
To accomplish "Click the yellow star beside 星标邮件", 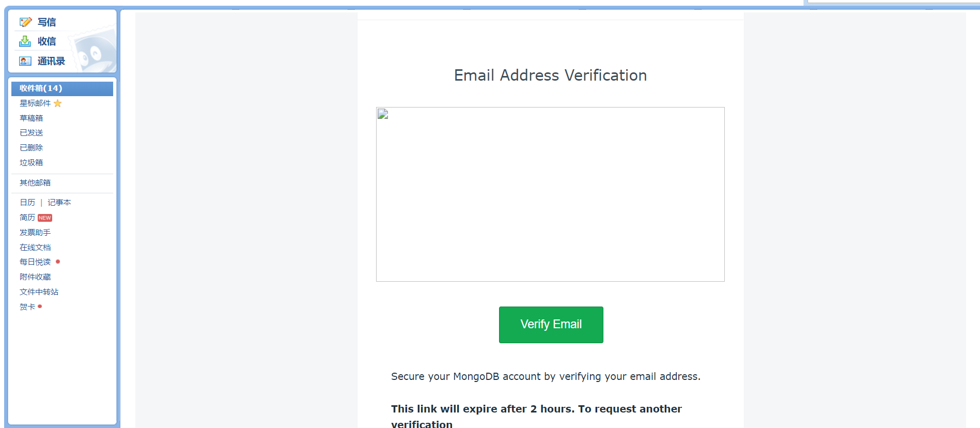I will [x=58, y=103].
